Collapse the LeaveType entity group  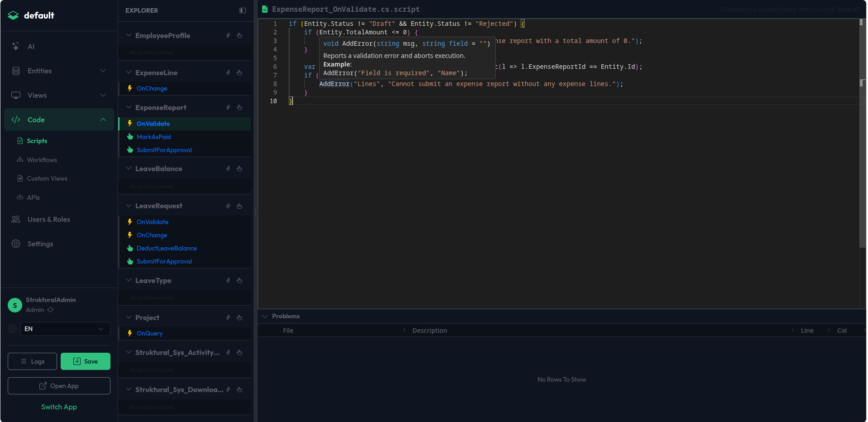tap(129, 280)
